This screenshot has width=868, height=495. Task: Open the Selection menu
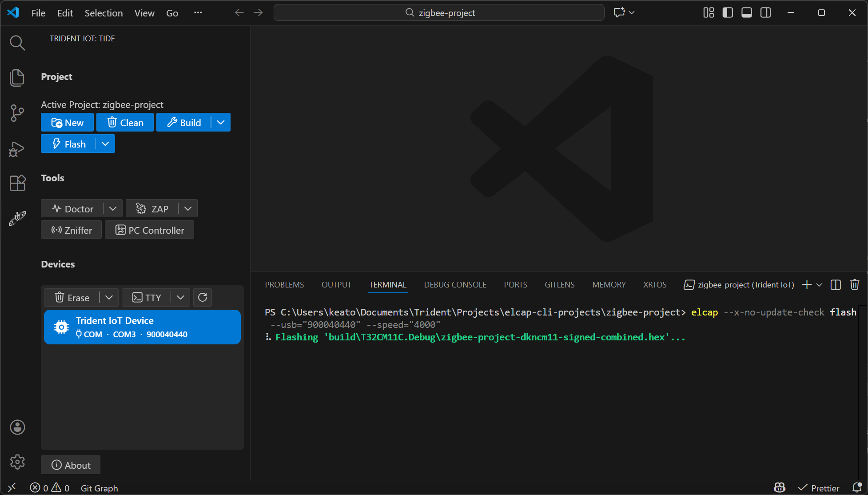tap(104, 13)
